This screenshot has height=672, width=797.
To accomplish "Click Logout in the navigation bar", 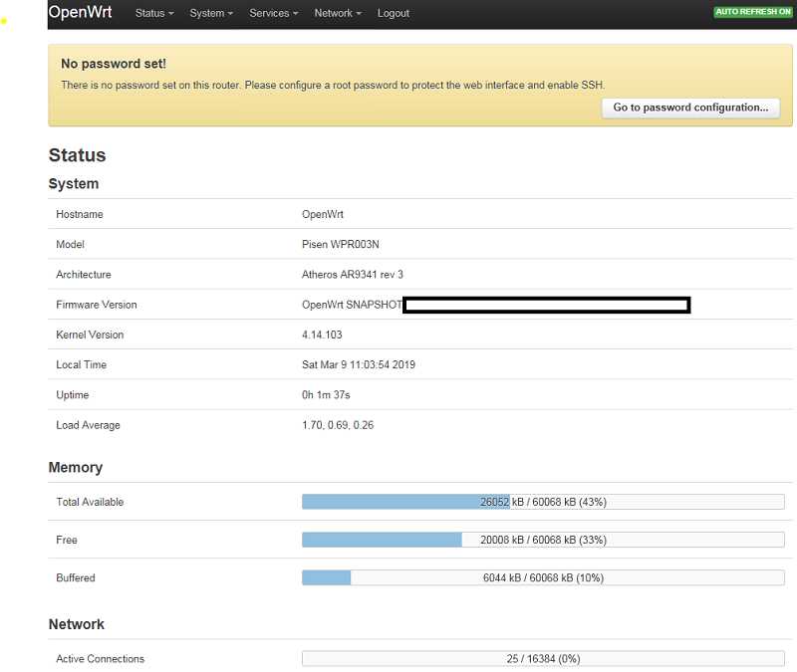I will 394,13.
